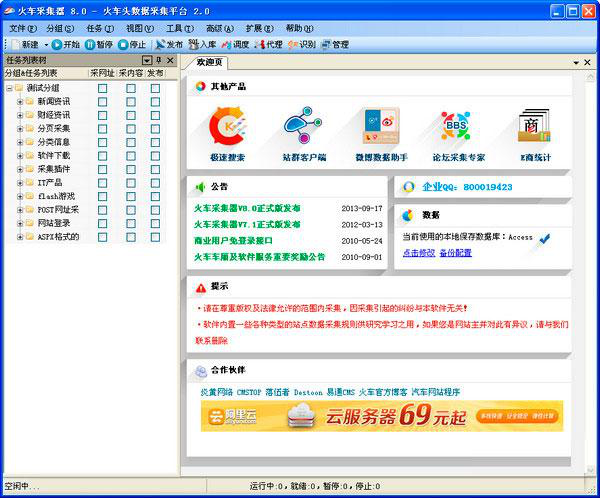
Task: Click the 阿里云 云服务器 banner ad
Action: point(382,416)
